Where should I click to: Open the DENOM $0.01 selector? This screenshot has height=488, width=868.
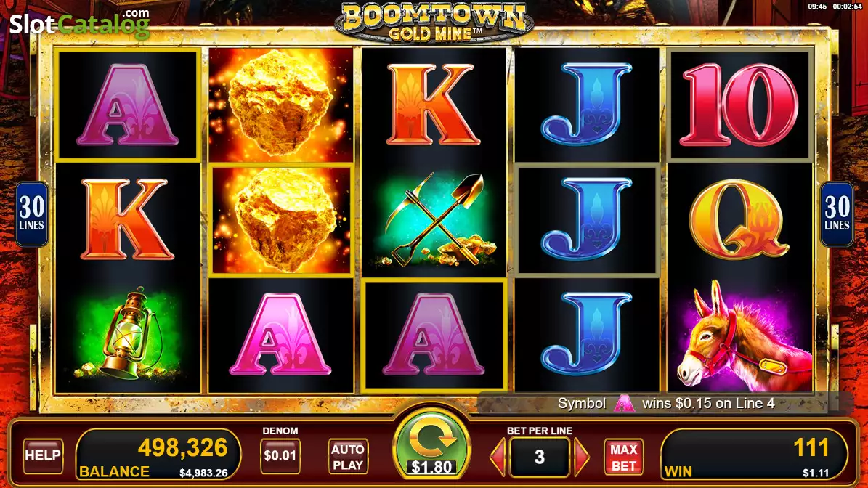pyautogui.click(x=280, y=455)
